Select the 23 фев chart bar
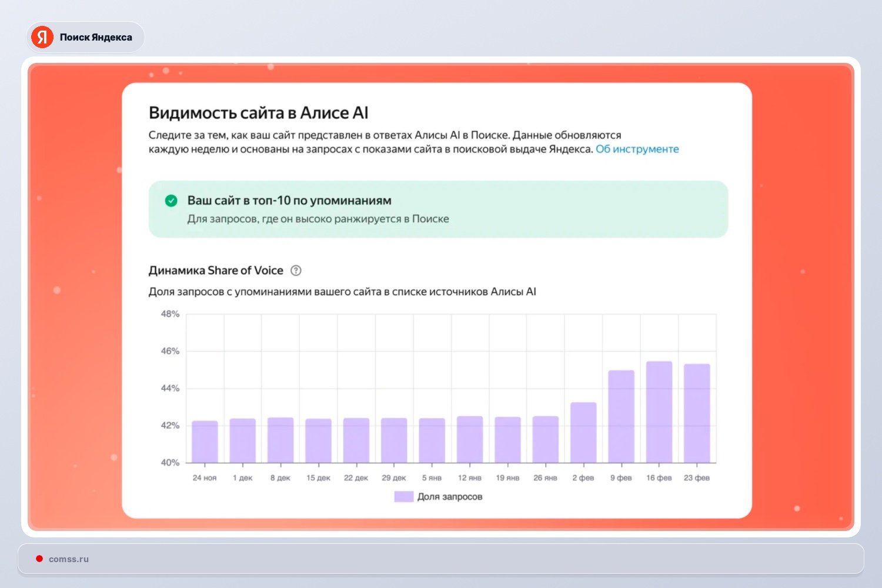The width and height of the screenshot is (882, 588). pyautogui.click(x=697, y=413)
